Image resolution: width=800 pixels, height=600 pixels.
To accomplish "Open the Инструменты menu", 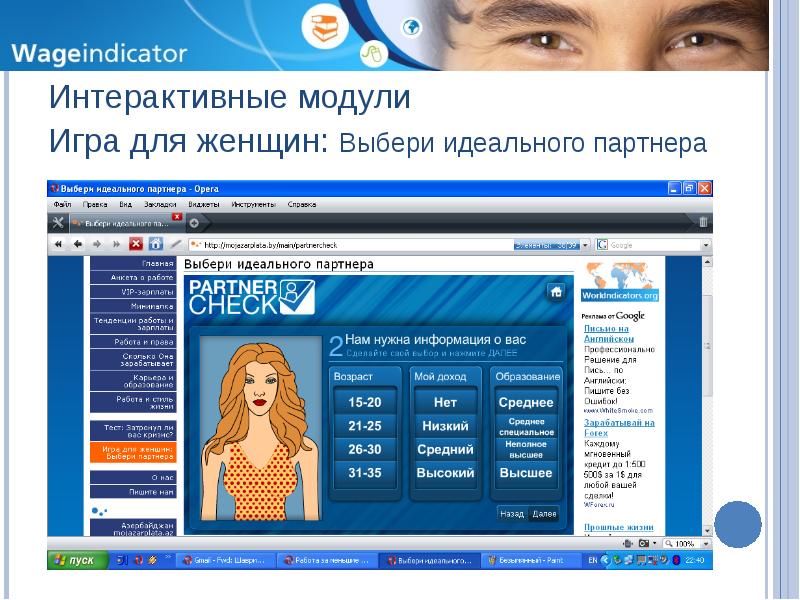I will tap(253, 204).
